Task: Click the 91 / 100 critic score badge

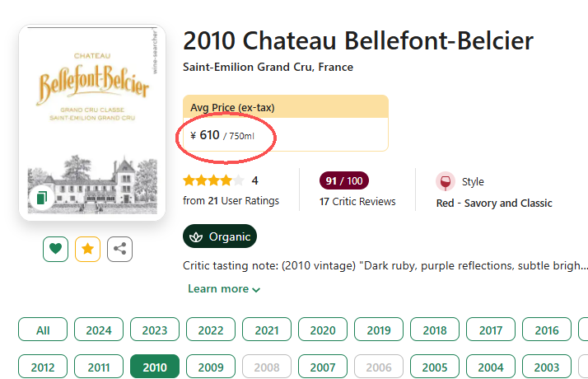Action: pos(344,180)
